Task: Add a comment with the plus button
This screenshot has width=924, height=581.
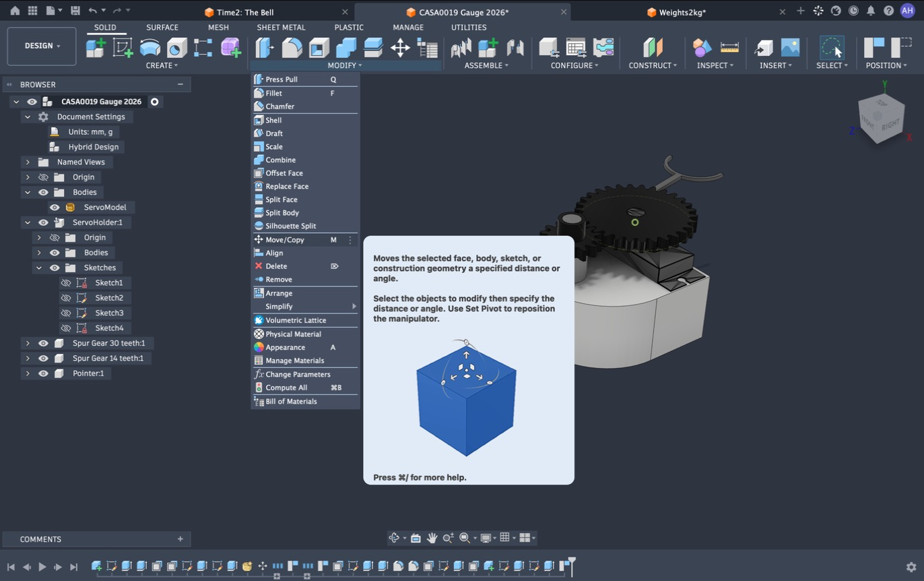Action: tap(180, 539)
